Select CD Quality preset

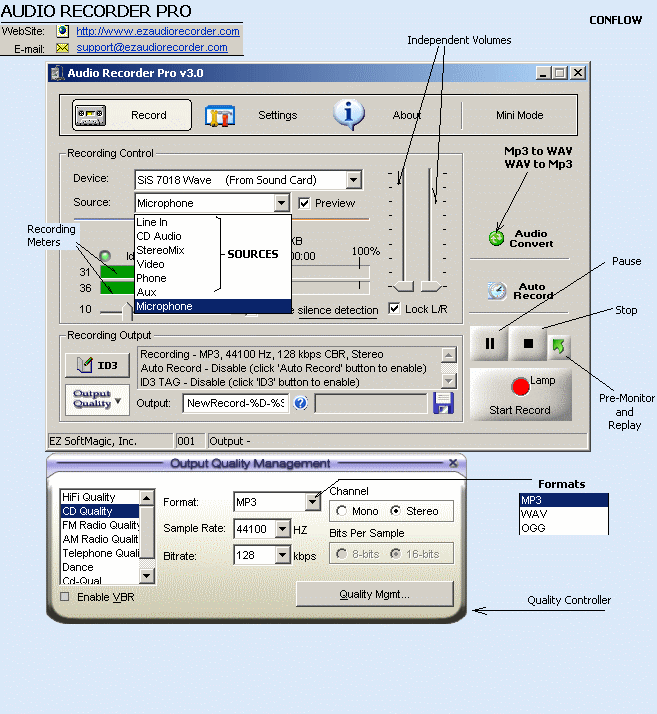(x=100, y=511)
